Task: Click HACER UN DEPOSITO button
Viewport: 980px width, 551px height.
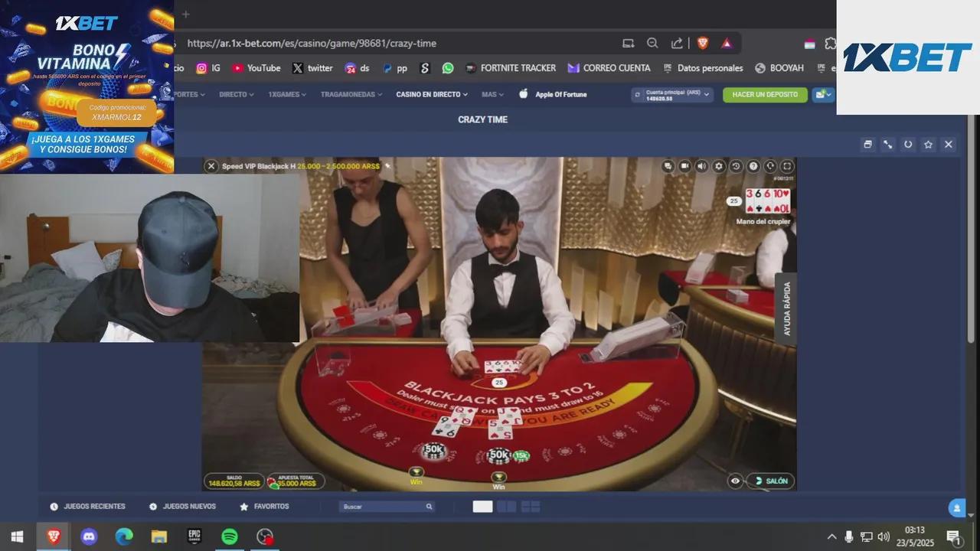Action: (x=765, y=94)
